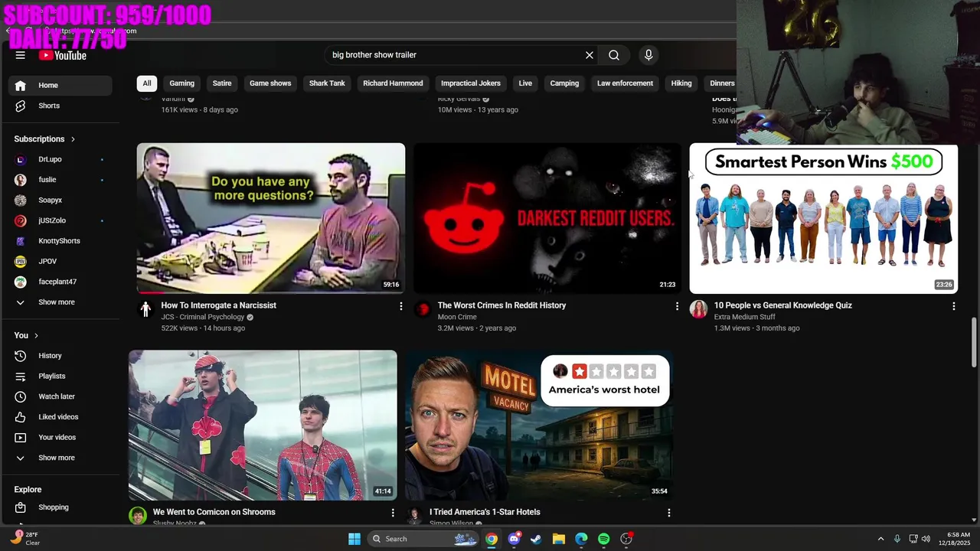Select the Shark Tank filter chip
This screenshot has width=980, height=551.
[327, 83]
